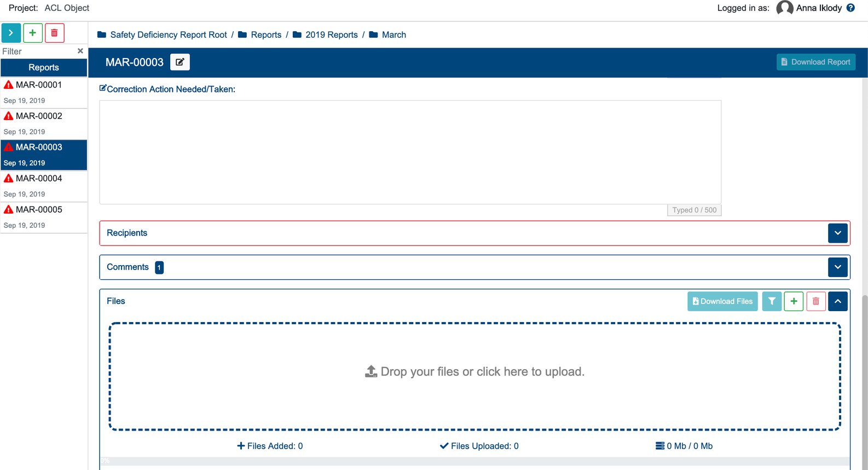The width and height of the screenshot is (868, 470).
Task: Click the 0 Mb / 0 Mb storage label
Action: (684, 446)
